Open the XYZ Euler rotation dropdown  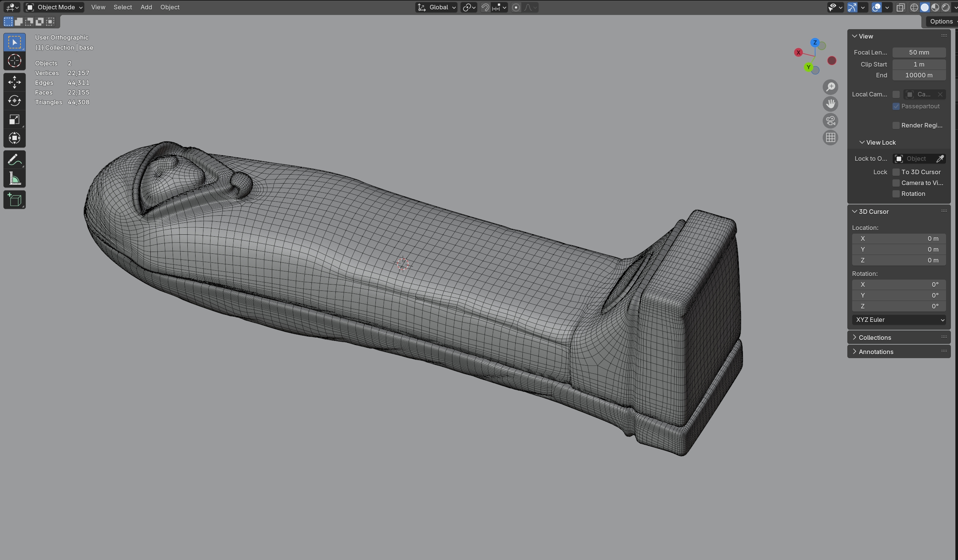[899, 320]
